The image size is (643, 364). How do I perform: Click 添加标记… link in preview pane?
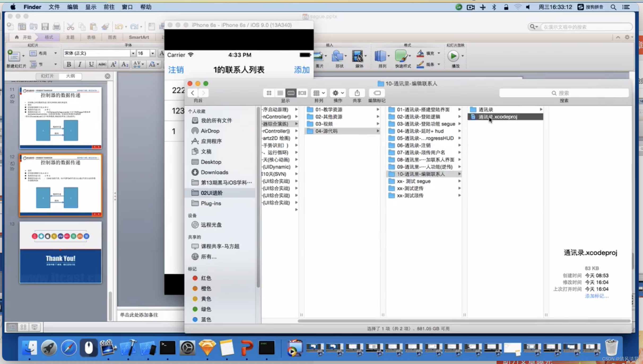pos(597,296)
